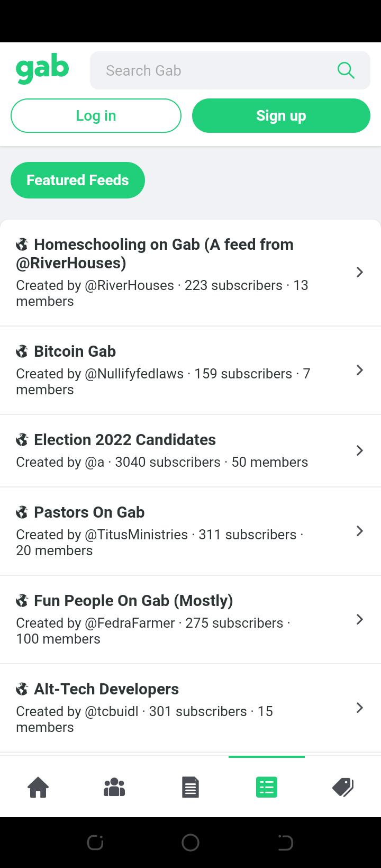The width and height of the screenshot is (381, 868).
Task: Click the Sign up button
Action: point(281,115)
